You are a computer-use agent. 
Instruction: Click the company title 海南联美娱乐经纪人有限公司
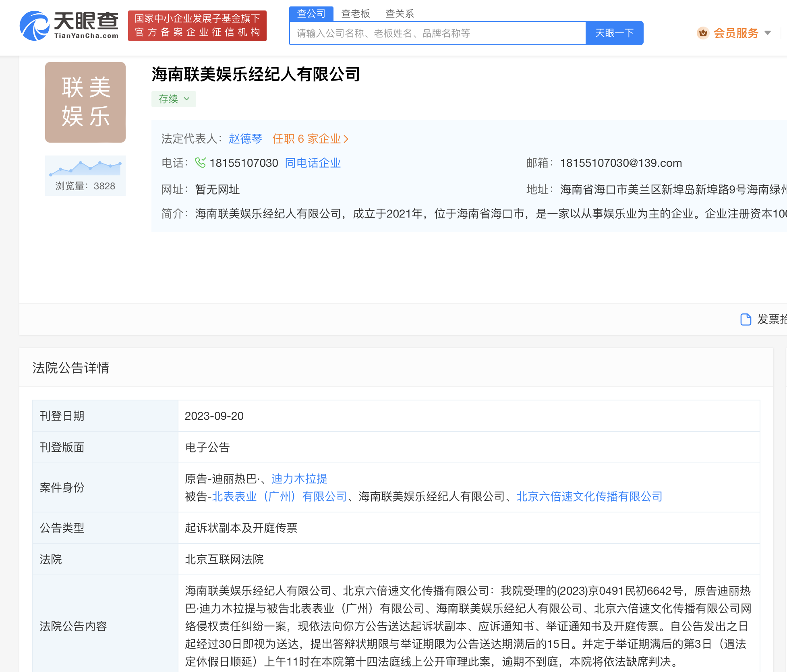click(256, 74)
